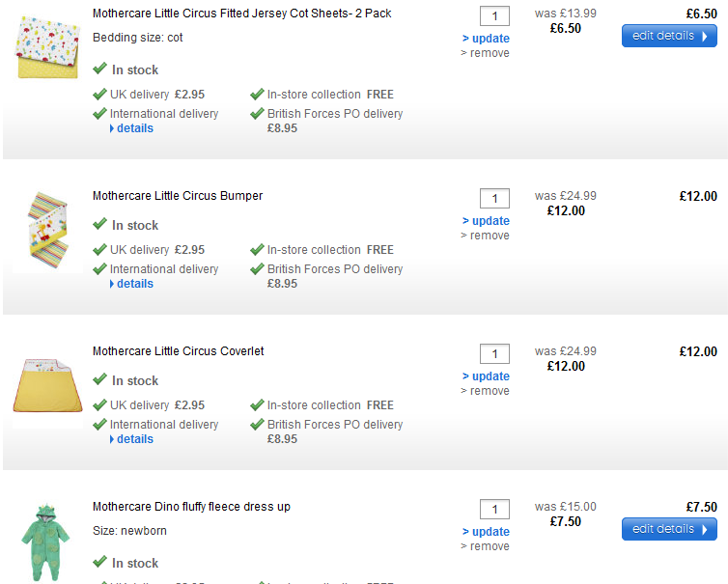
Task: Click International delivery checkmark for Cot Sheets
Action: [99, 114]
